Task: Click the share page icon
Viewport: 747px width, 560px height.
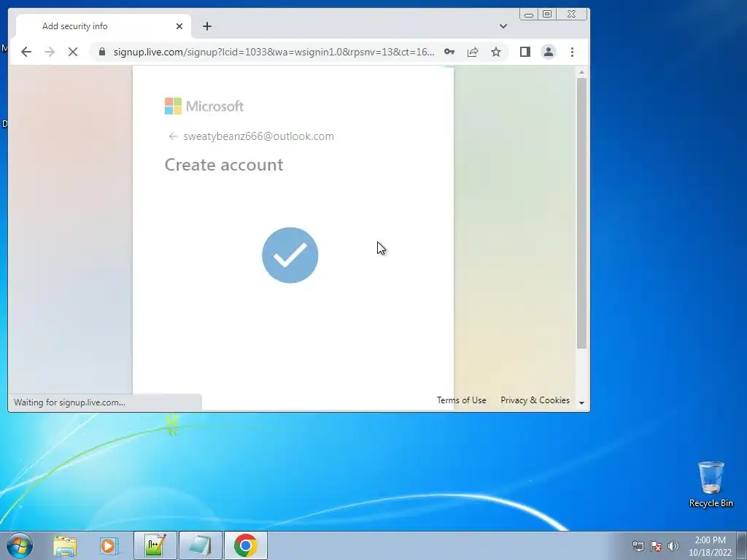Action: coord(473,52)
